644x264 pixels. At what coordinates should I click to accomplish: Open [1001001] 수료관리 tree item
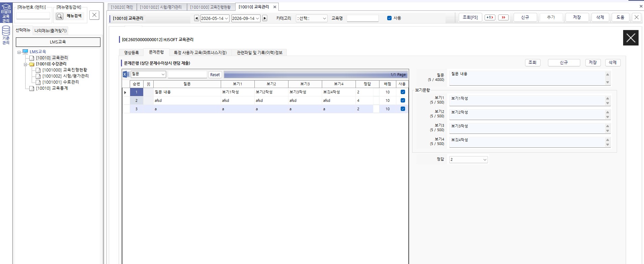tap(61, 82)
